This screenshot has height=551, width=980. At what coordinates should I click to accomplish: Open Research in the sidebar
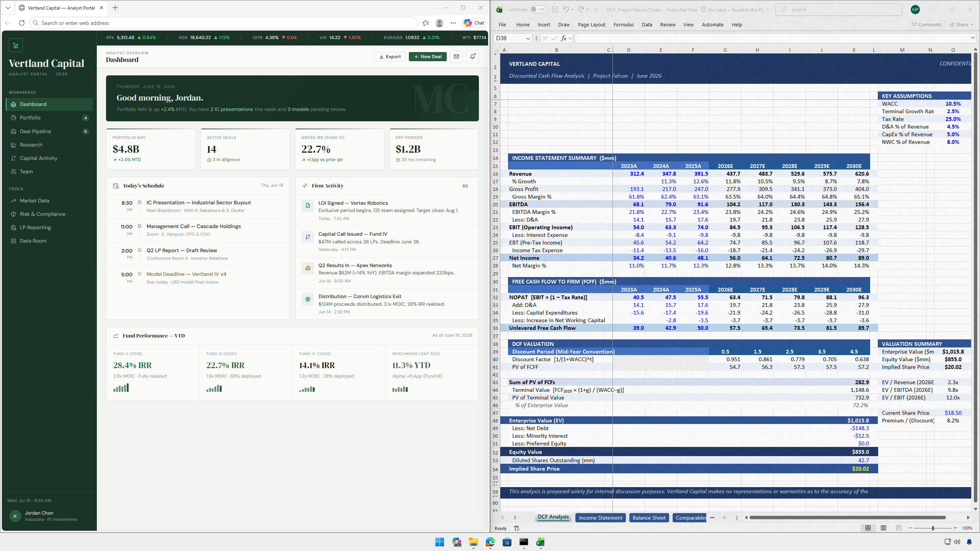pos(49,145)
